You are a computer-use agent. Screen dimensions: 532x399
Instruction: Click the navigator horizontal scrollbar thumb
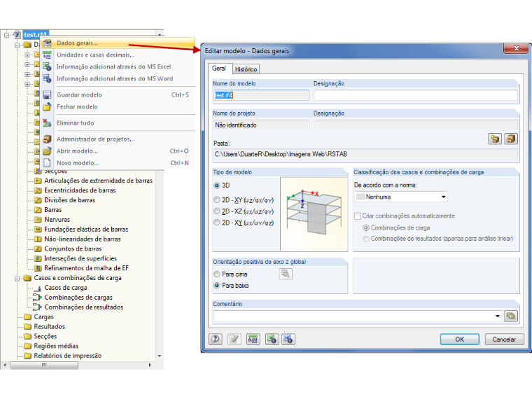pos(44,365)
